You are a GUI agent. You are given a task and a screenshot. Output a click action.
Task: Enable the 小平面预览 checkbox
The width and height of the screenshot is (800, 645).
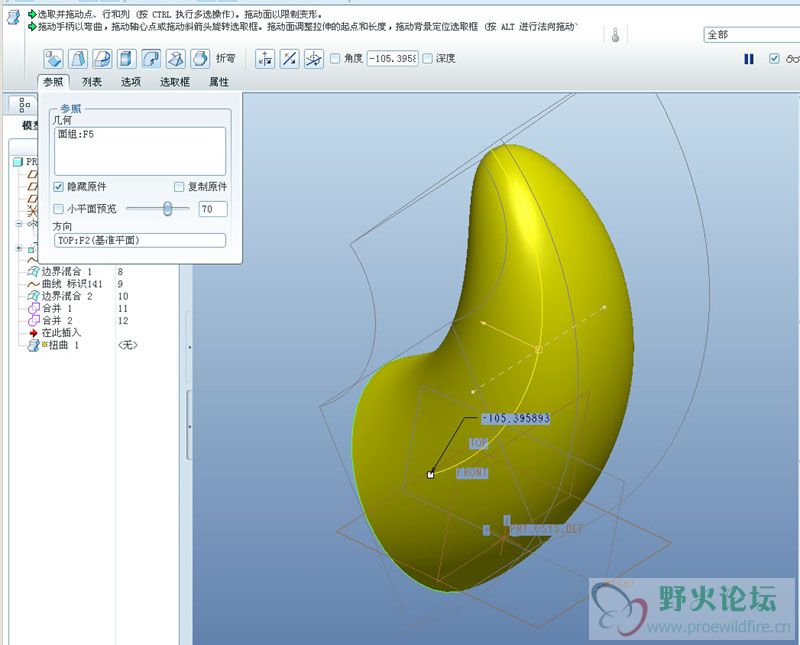tap(59, 209)
